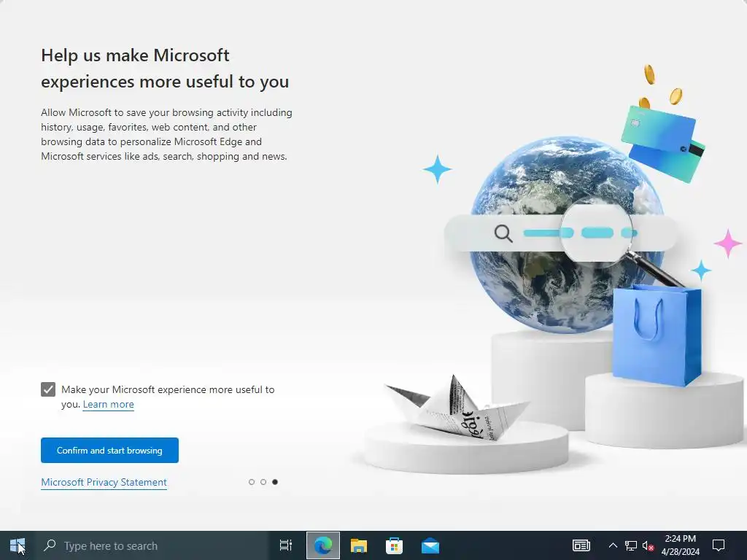Open the Mail app from taskbar
Image resolution: width=747 pixels, height=560 pixels.
point(430,545)
